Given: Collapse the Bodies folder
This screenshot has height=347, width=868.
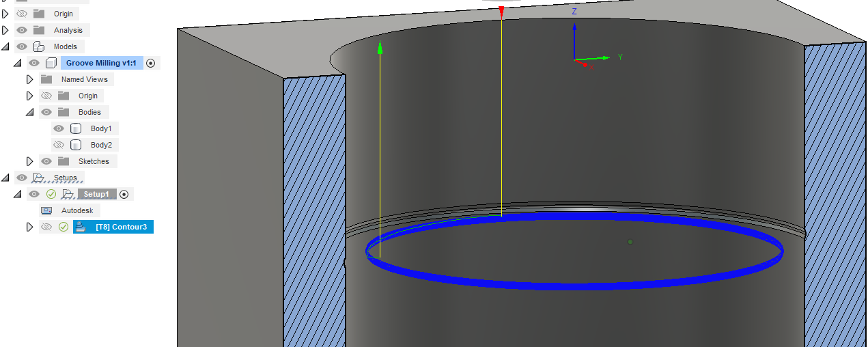Looking at the screenshot, I should [30, 112].
